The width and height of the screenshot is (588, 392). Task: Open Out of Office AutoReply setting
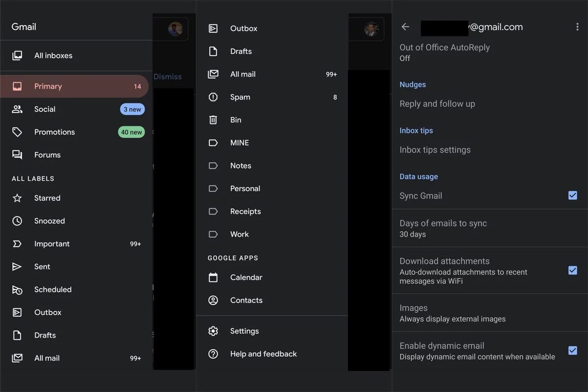490,52
